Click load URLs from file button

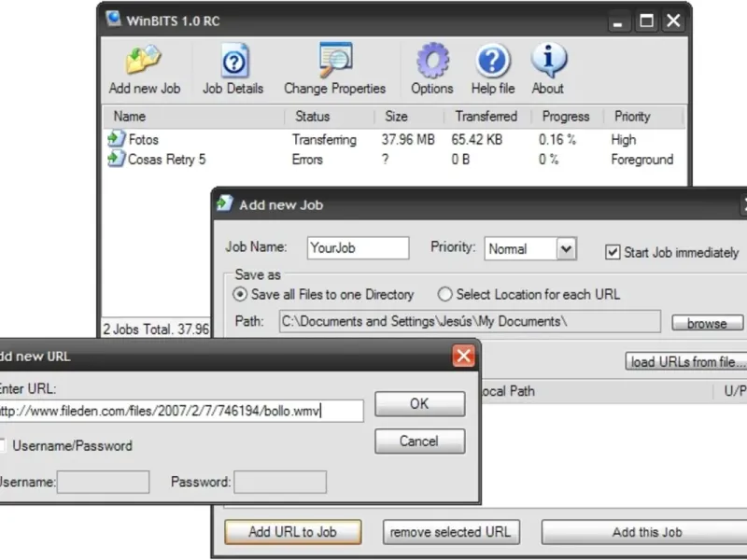686,362
